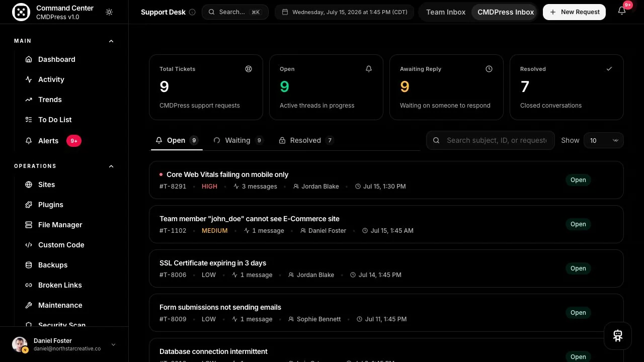Click the Total Tickets lifebuoy icon
Viewport: 644px width, 362px height.
[x=249, y=69]
